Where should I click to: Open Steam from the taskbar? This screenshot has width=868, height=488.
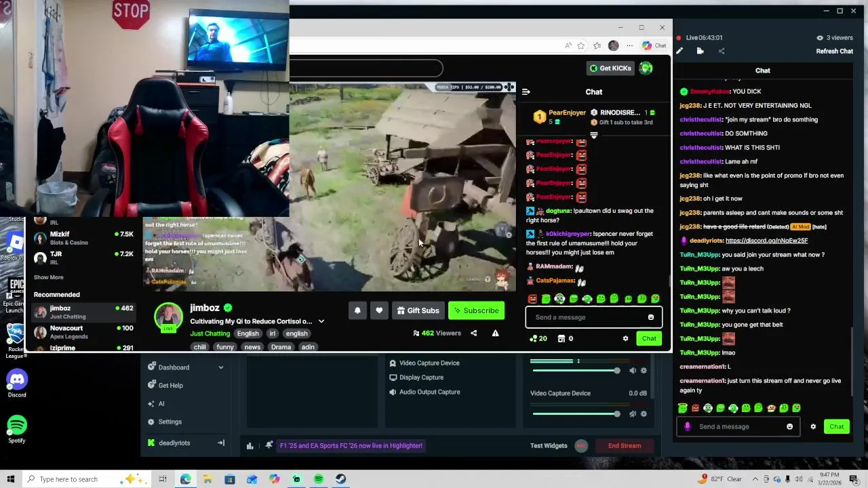coord(340,479)
